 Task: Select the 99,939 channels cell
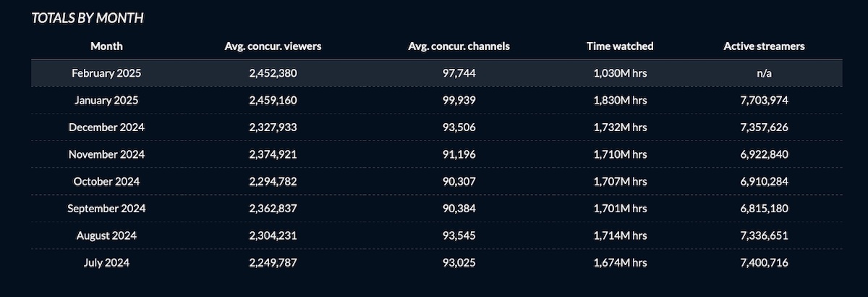coord(459,101)
